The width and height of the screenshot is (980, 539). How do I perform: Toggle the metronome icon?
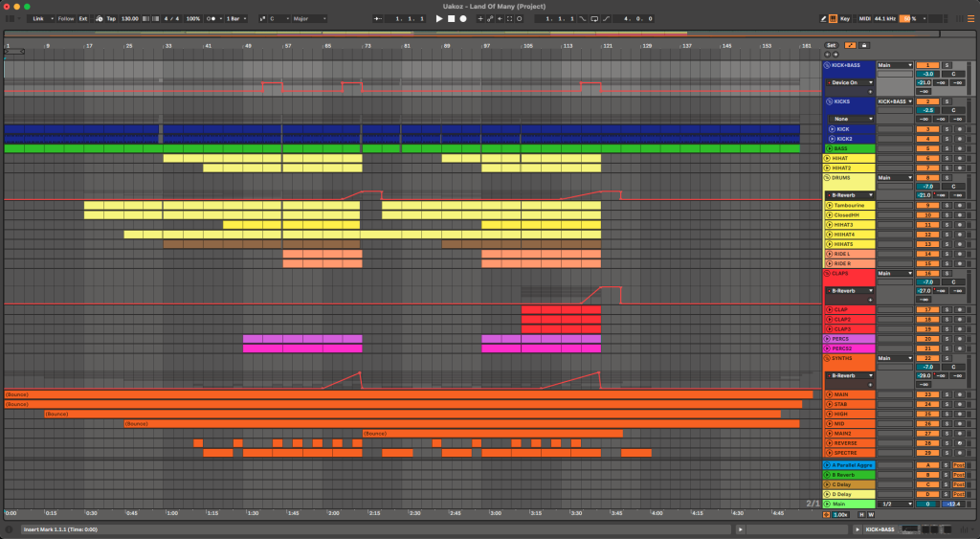pyautogui.click(x=212, y=19)
